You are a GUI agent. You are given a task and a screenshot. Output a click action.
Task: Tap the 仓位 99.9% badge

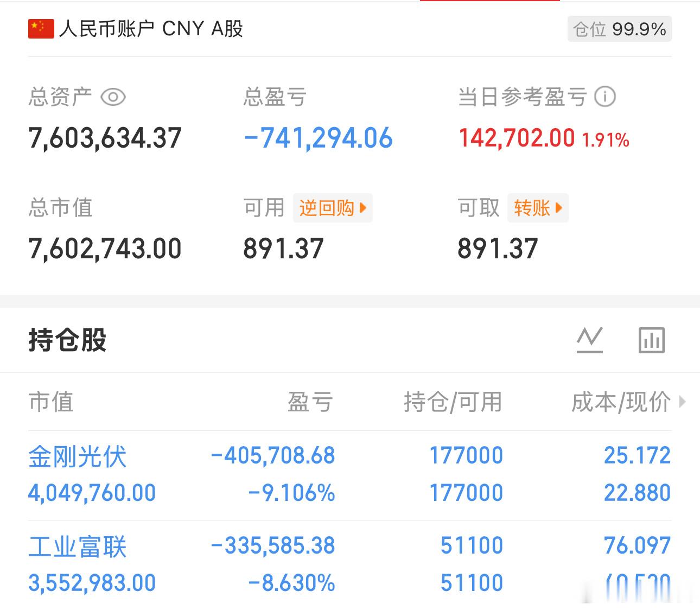click(620, 29)
